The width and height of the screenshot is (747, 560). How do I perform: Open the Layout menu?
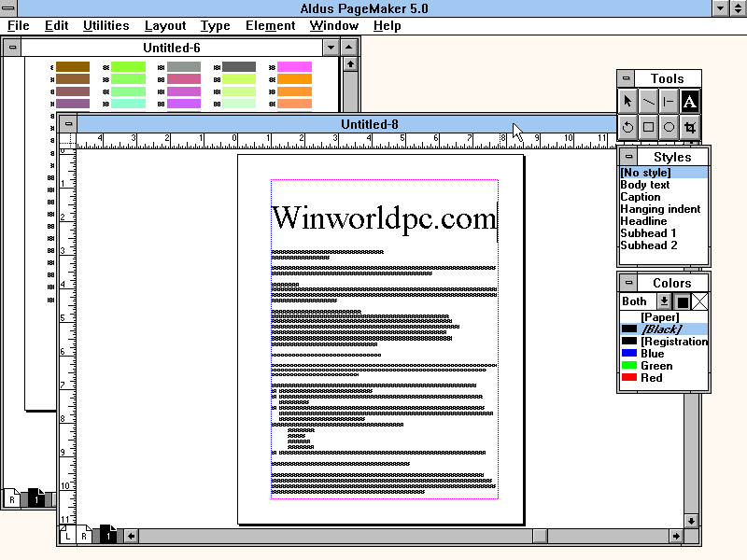[165, 26]
